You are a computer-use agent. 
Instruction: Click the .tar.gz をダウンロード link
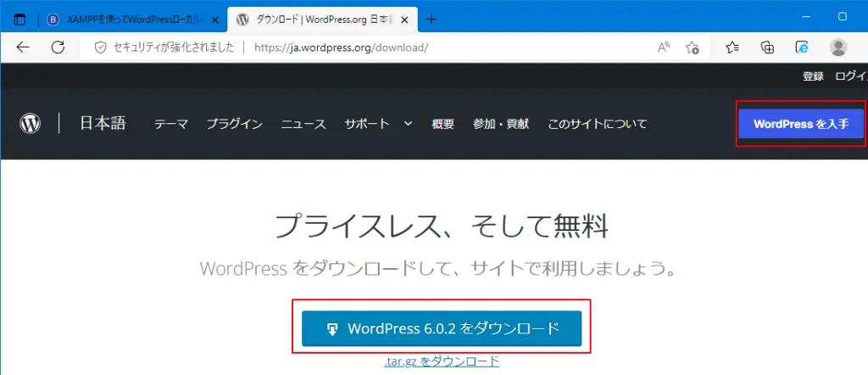[442, 361]
